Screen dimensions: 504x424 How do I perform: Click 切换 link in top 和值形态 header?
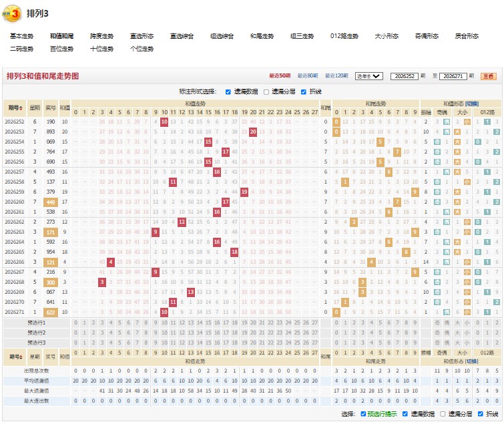tap(472, 104)
